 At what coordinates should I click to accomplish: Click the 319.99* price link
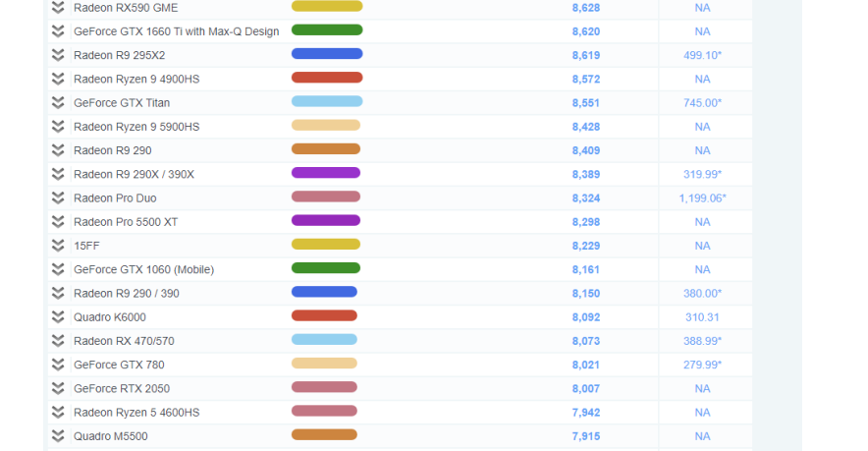pos(702,175)
